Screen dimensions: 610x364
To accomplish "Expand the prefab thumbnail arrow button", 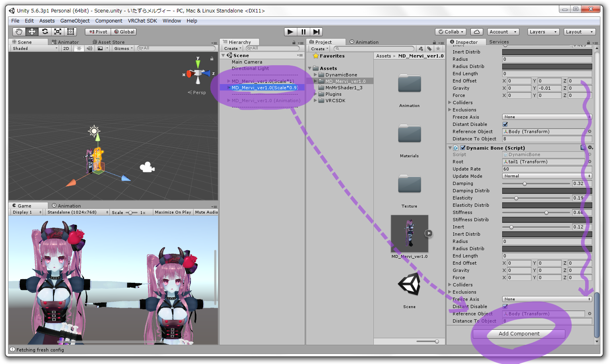I will pos(429,233).
